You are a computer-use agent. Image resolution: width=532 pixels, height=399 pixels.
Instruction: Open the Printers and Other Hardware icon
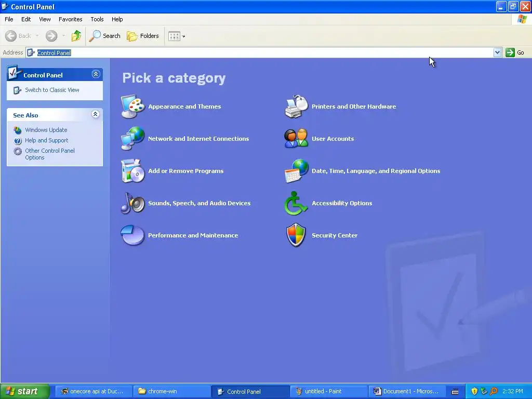tap(296, 107)
